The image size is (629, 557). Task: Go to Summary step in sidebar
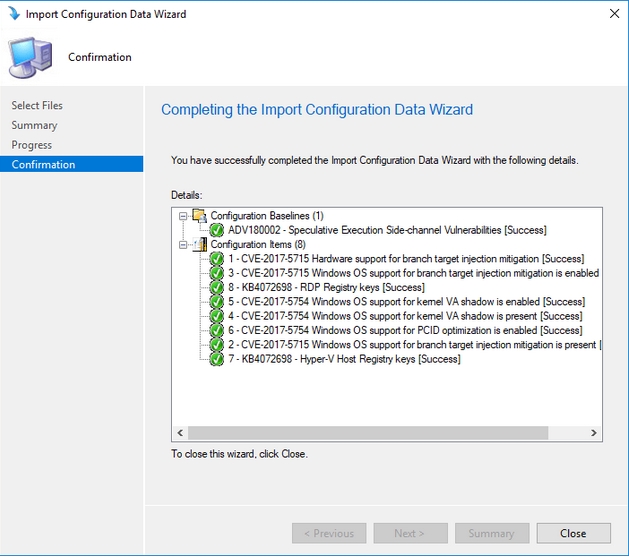[x=34, y=125]
